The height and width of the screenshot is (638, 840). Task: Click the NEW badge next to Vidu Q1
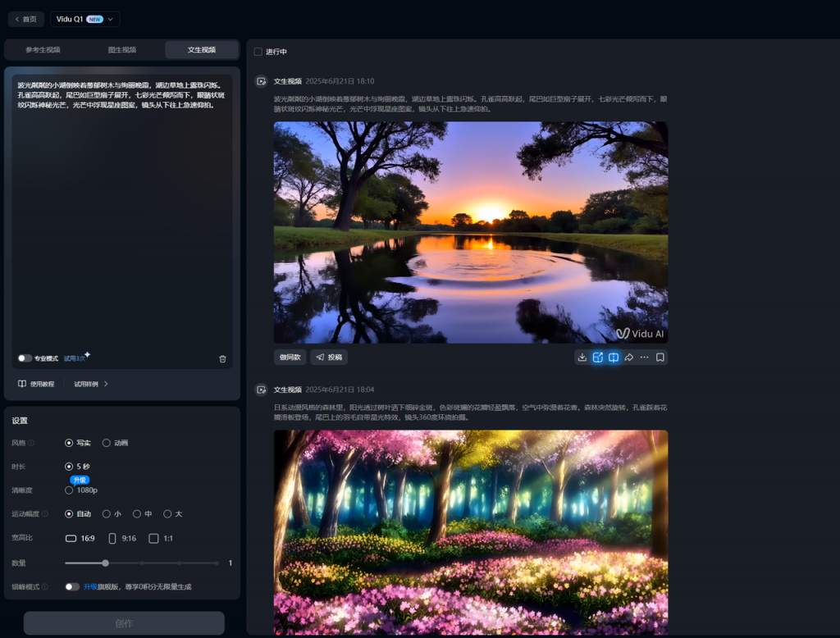click(x=95, y=20)
